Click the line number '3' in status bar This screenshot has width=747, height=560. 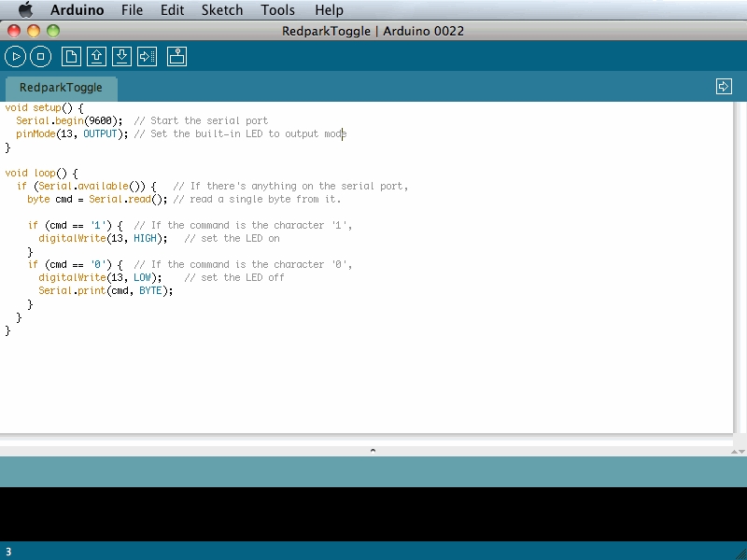point(8,553)
